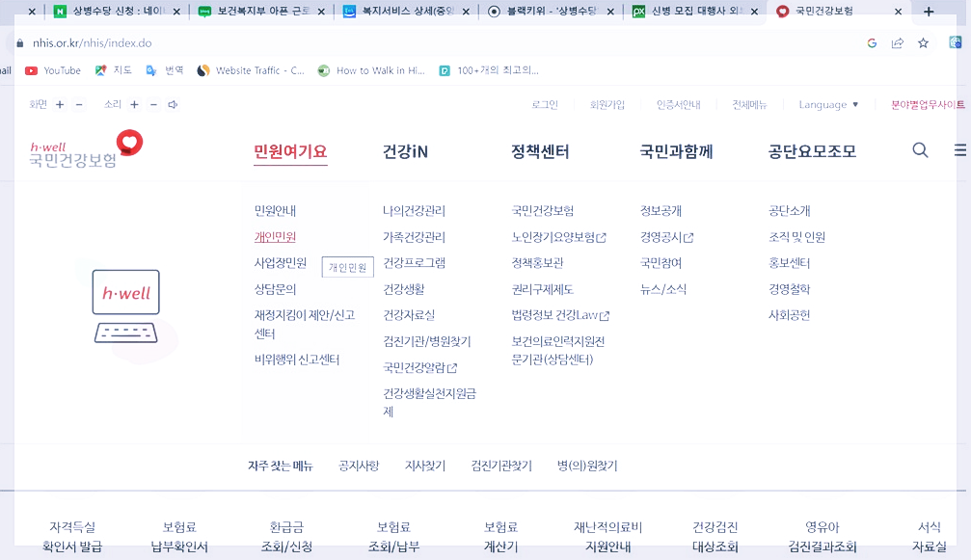This screenshot has height=560, width=971.
Task: Open the site search magnifier icon
Action: click(919, 150)
